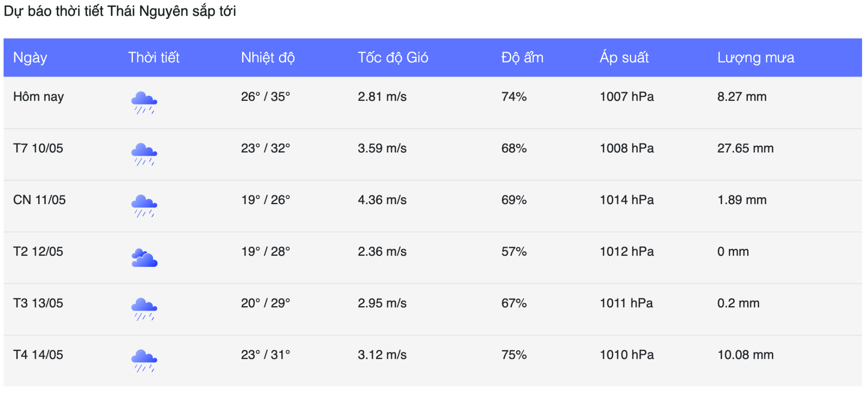
Task: Click the rain icon for T3 13/05
Action: [144, 309]
